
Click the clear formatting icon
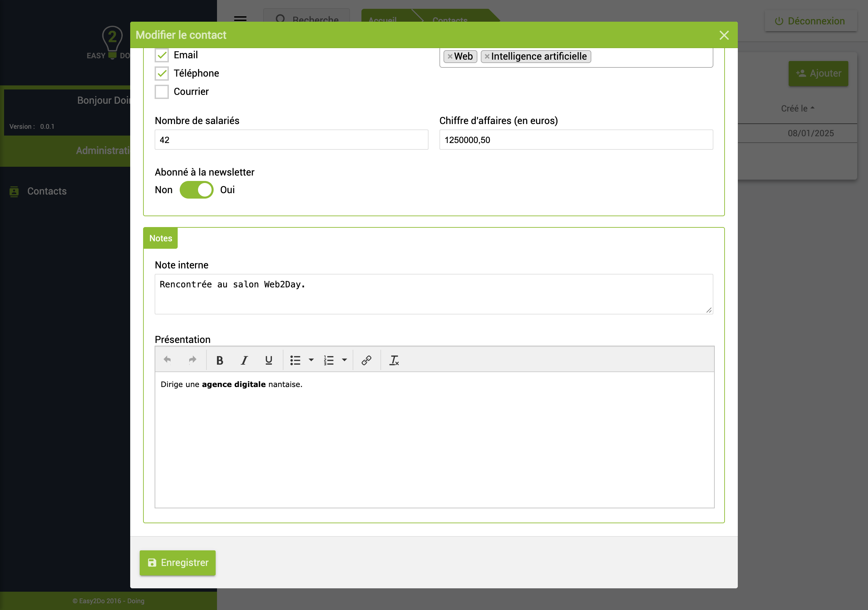pyautogui.click(x=394, y=360)
